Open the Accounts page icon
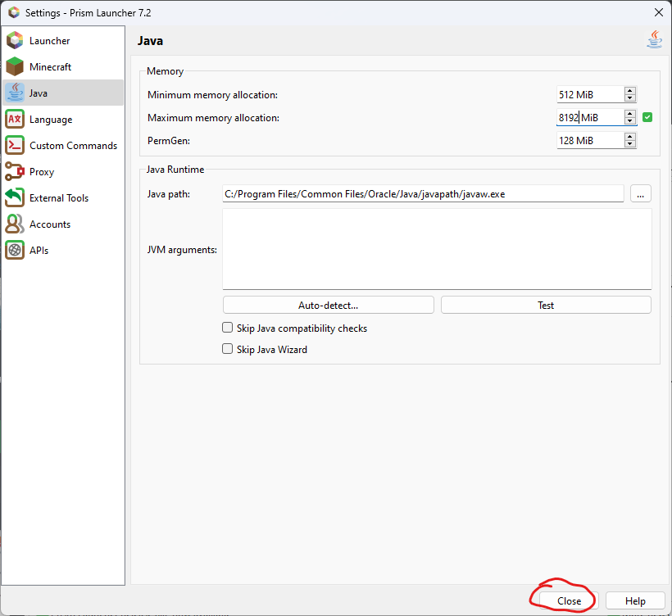This screenshot has height=616, width=672. coord(15,224)
